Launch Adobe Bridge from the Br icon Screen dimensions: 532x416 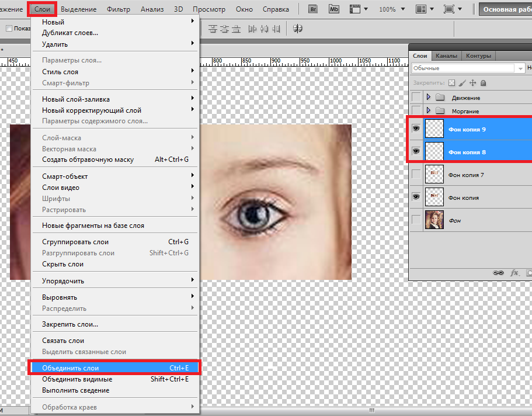[313, 9]
